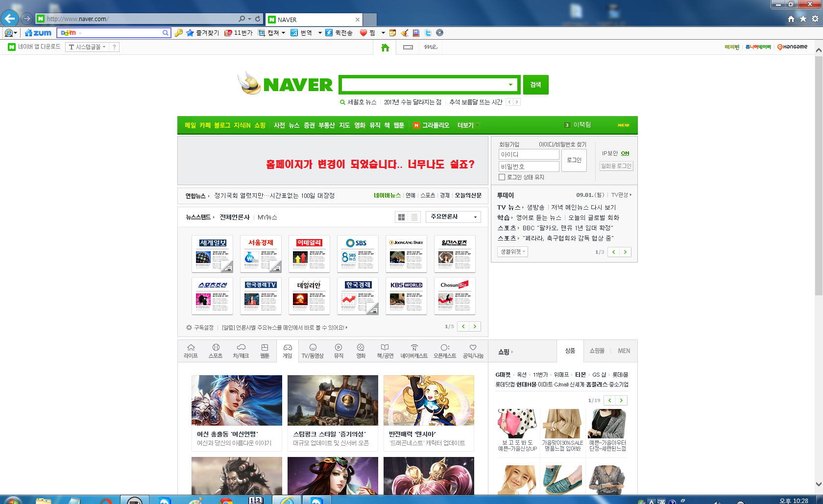Viewport: 823px width, 504px height.
Task: Enable the 로그인 상태 유지 checkbox
Action: [x=502, y=177]
